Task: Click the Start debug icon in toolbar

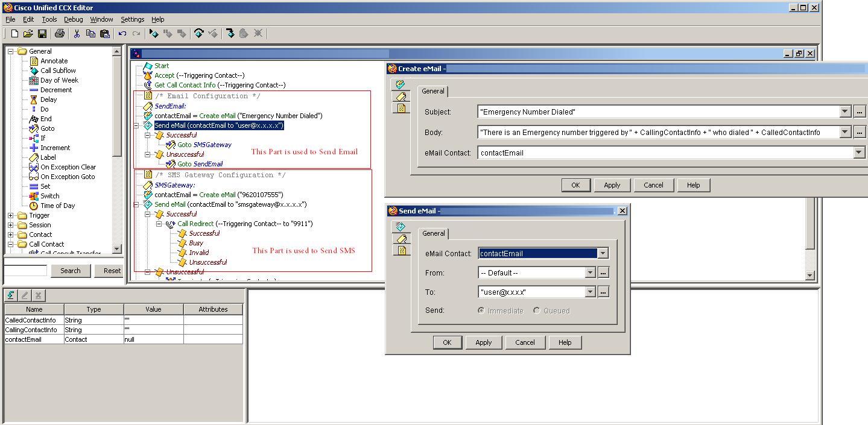Action: pyautogui.click(x=154, y=34)
